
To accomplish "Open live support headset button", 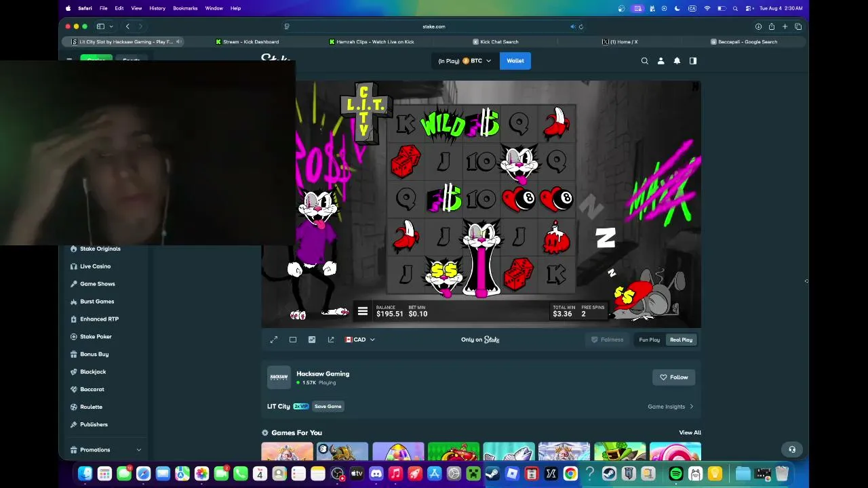I will 791,449.
